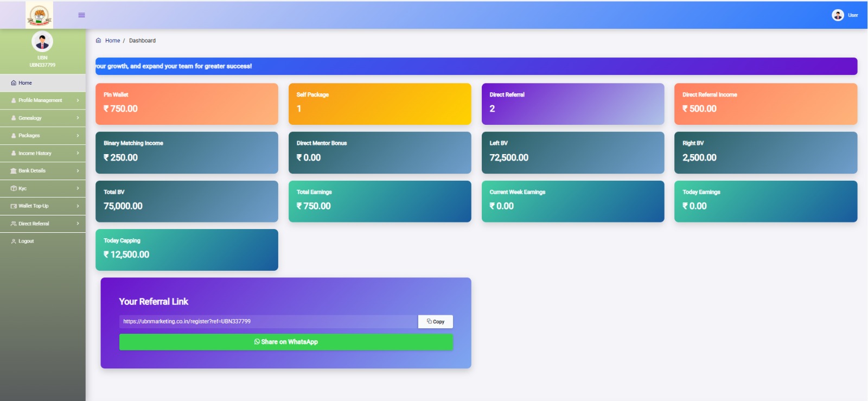
Task: Click the Bank Details building icon
Action: point(14,171)
